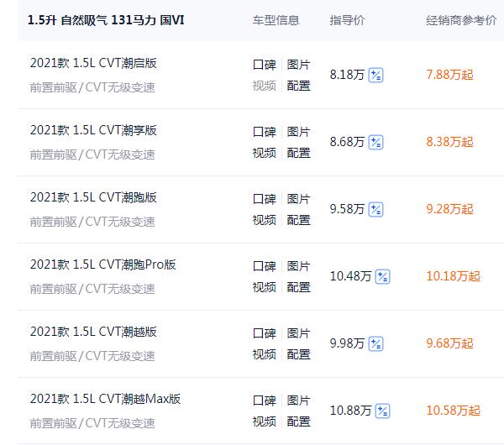Viewport: 504px width, 445px height.
Task: Select the 2021款 1.5L CVT潮享版 title
Action: pos(93,130)
